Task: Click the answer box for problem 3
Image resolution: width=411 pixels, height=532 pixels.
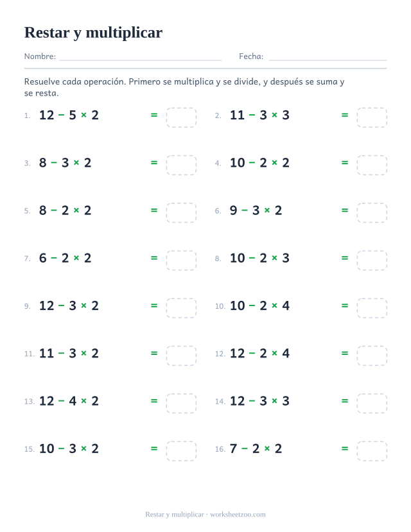Action: [x=181, y=165]
